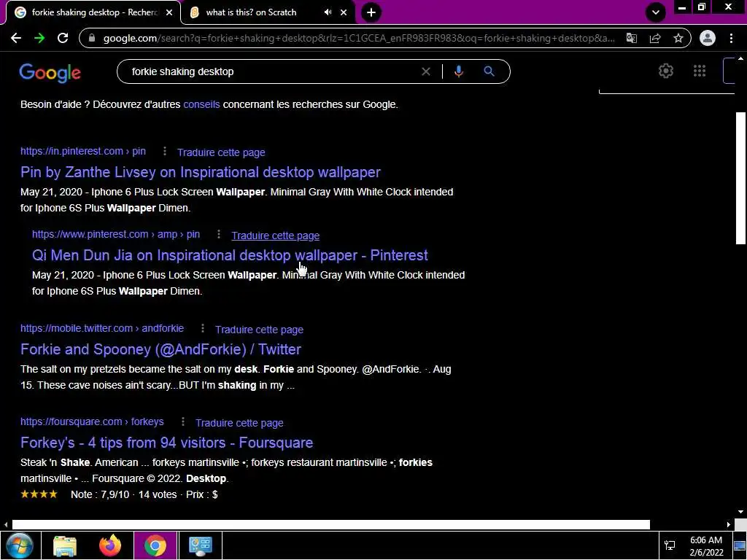Open Chrome three-dot menu
Viewport: 747px width, 560px height.
coord(731,38)
